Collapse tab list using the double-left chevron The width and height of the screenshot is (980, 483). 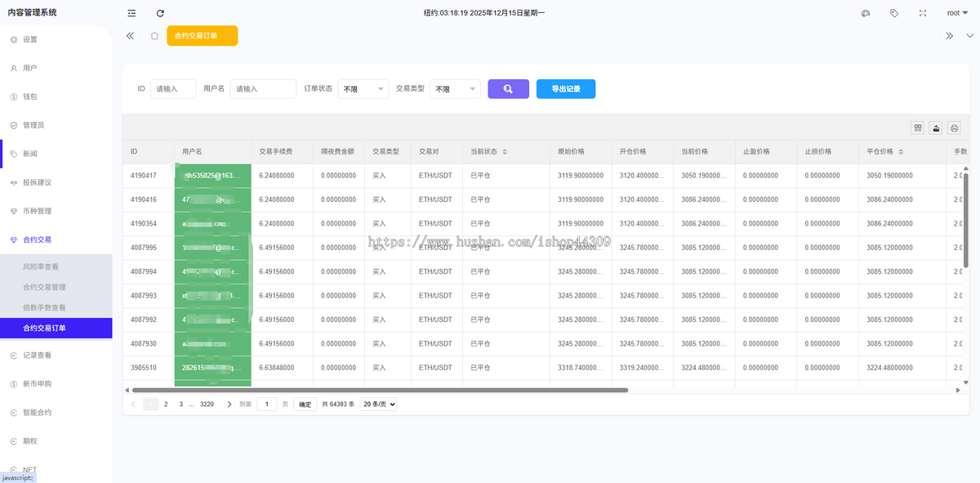pyautogui.click(x=130, y=35)
